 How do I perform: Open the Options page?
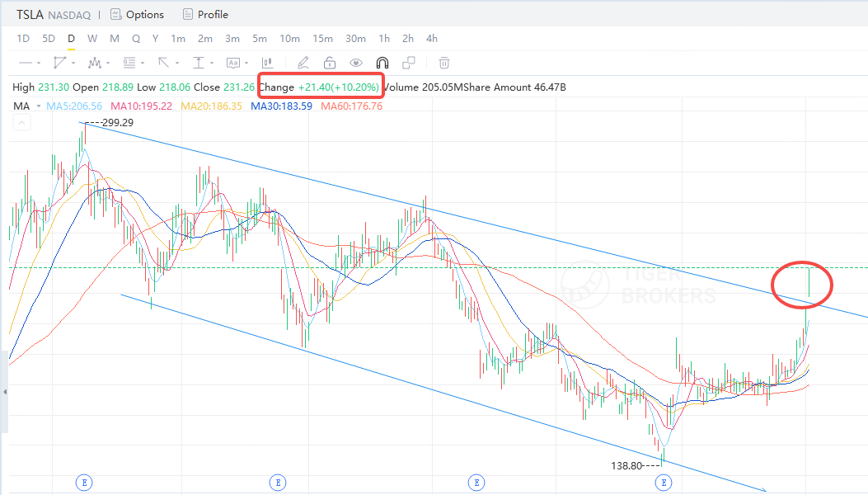tap(145, 14)
